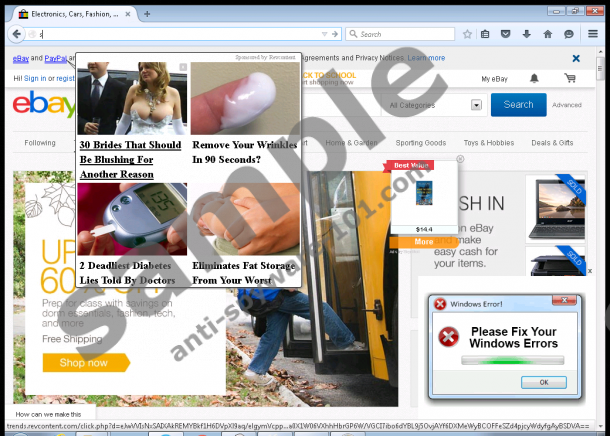Open the eBay shopping cart

[570, 78]
